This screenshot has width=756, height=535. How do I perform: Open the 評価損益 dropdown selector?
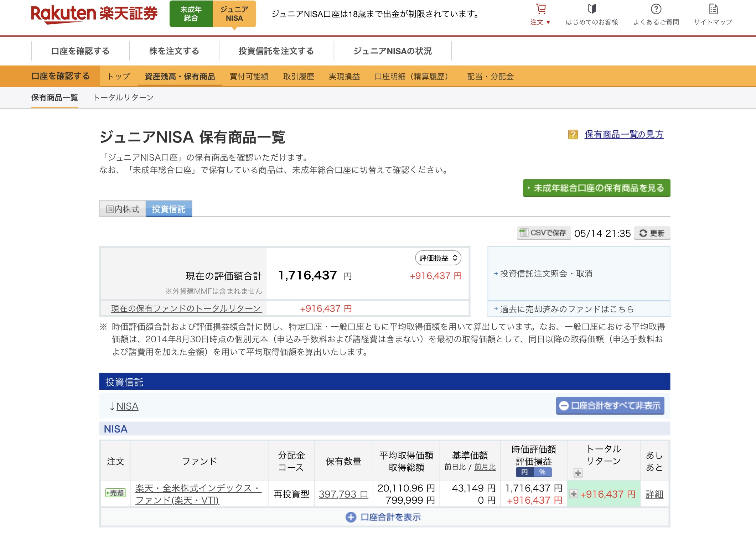[x=438, y=258]
